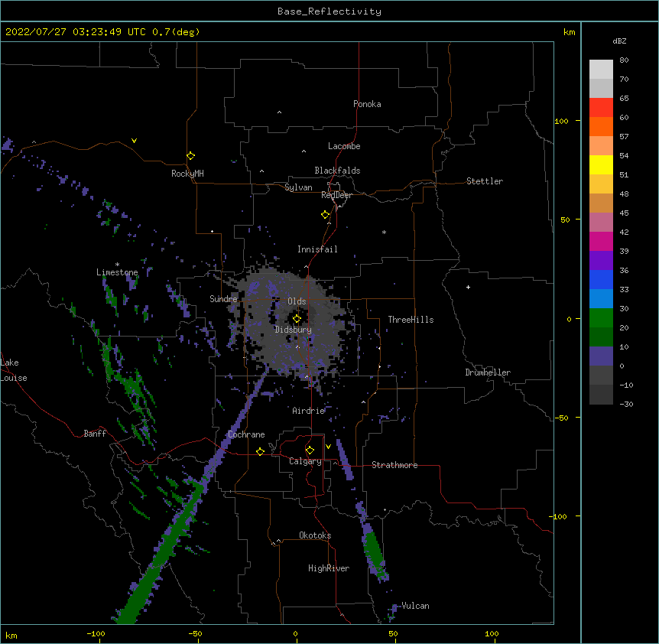Pick the darkest gray -30 to -10 dBZ swatch
Screen dimensions: 659x644
601,395
